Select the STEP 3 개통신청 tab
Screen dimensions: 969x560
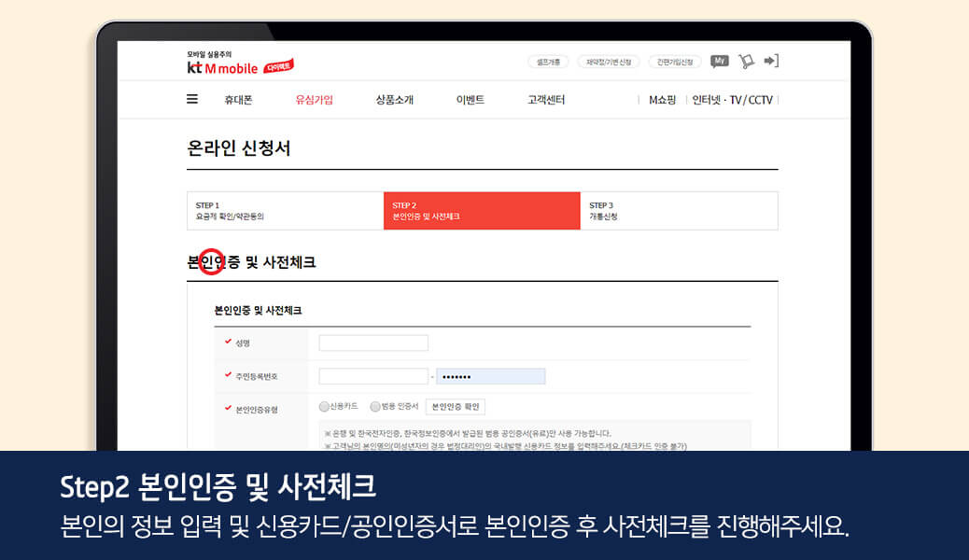(680, 211)
